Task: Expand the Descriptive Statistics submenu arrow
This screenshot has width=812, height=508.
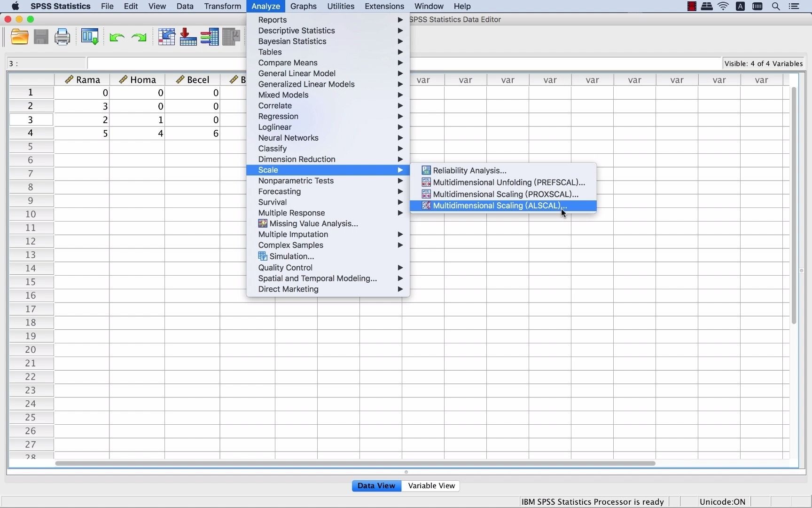Action: click(400, 31)
